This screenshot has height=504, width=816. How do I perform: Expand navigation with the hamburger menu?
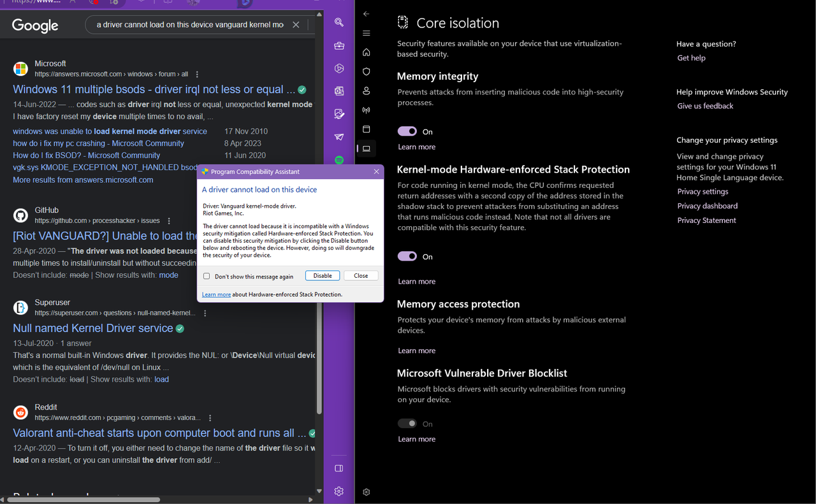tap(366, 32)
